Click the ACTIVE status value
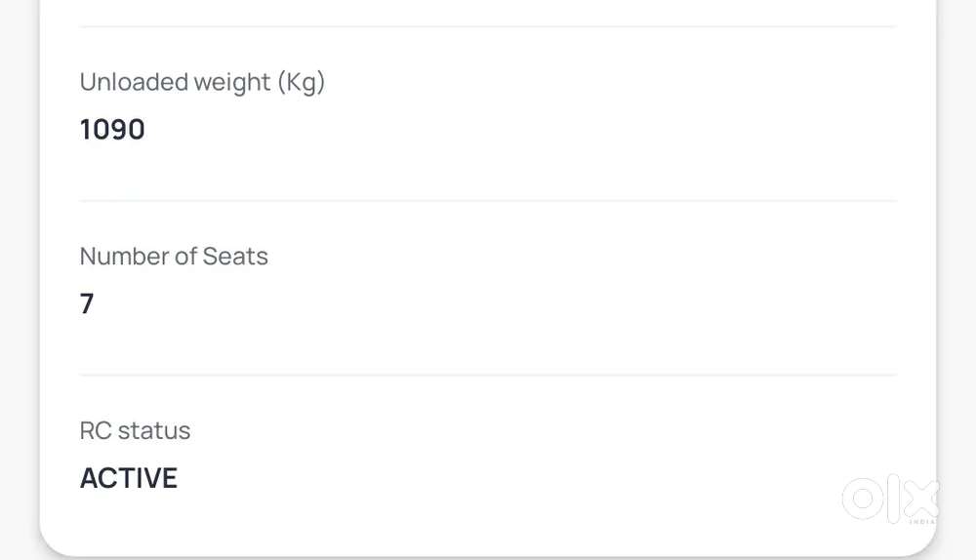This screenshot has width=976, height=560. (129, 478)
